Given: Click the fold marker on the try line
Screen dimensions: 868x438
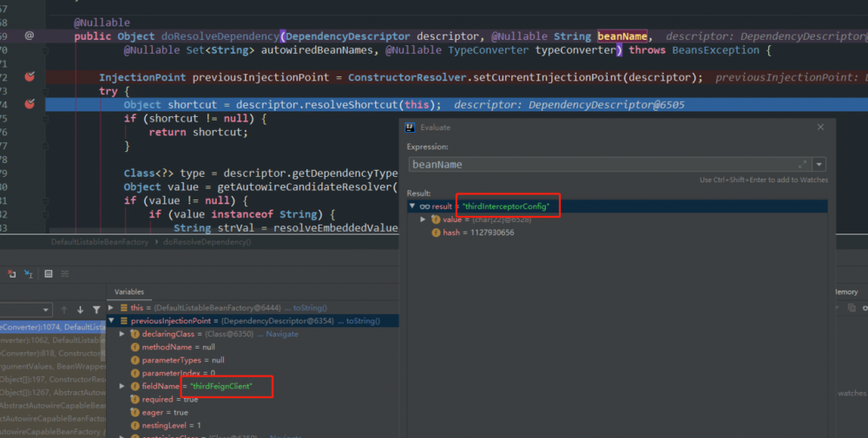Looking at the screenshot, I should [45, 91].
